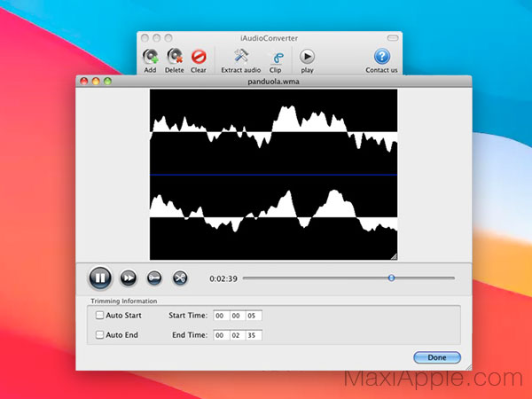Enable the Auto Start checkbox
532x399 pixels.
pyautogui.click(x=99, y=315)
